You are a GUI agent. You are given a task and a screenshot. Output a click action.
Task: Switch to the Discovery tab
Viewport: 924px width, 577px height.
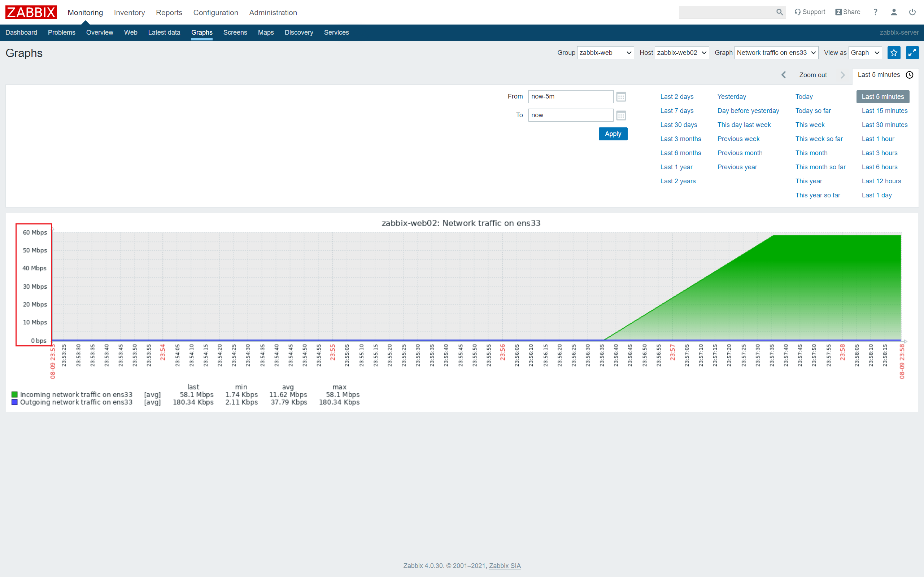pos(299,32)
